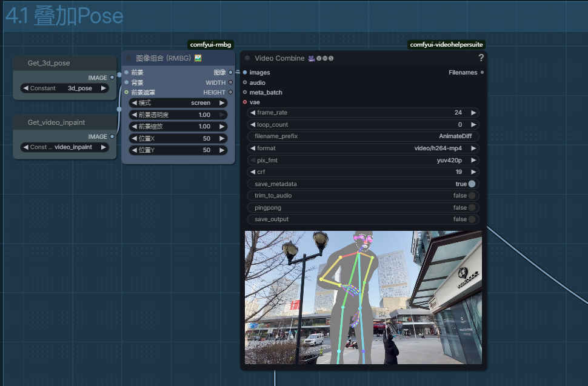This screenshot has height=386, width=588.
Task: Click the 图像组合 (RMBG) node collapse dot
Action: click(x=129, y=58)
